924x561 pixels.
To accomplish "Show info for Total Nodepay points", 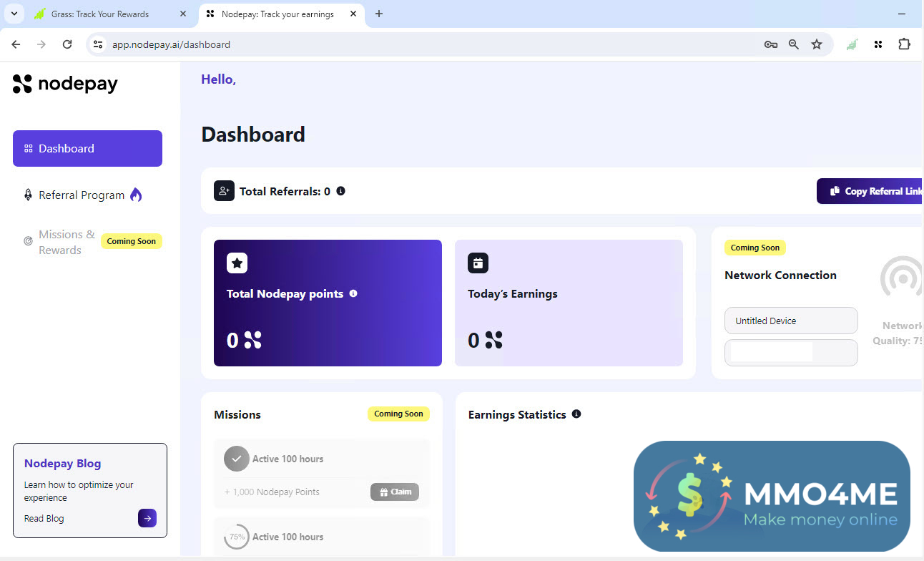I will pos(353,293).
